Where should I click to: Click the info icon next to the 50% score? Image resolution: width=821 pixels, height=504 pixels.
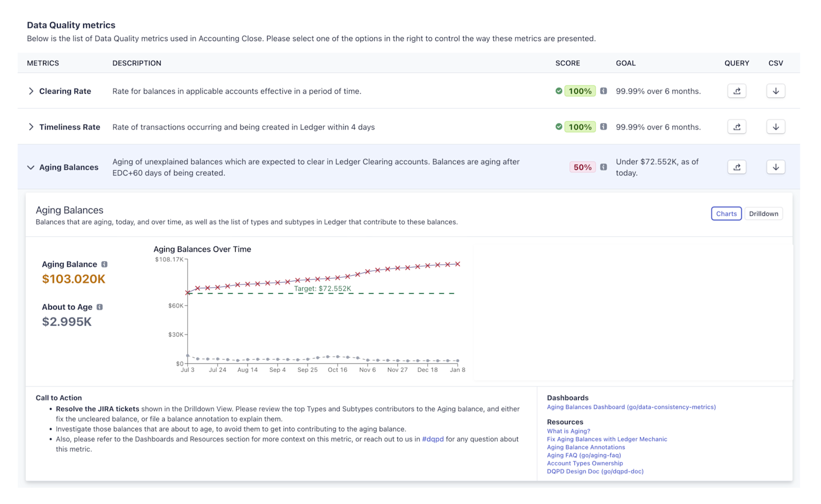(x=603, y=167)
